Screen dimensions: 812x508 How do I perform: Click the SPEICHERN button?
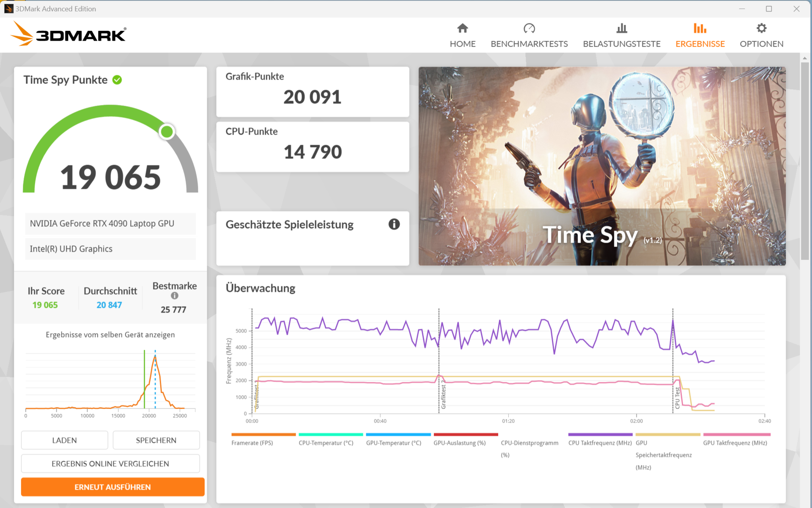156,440
